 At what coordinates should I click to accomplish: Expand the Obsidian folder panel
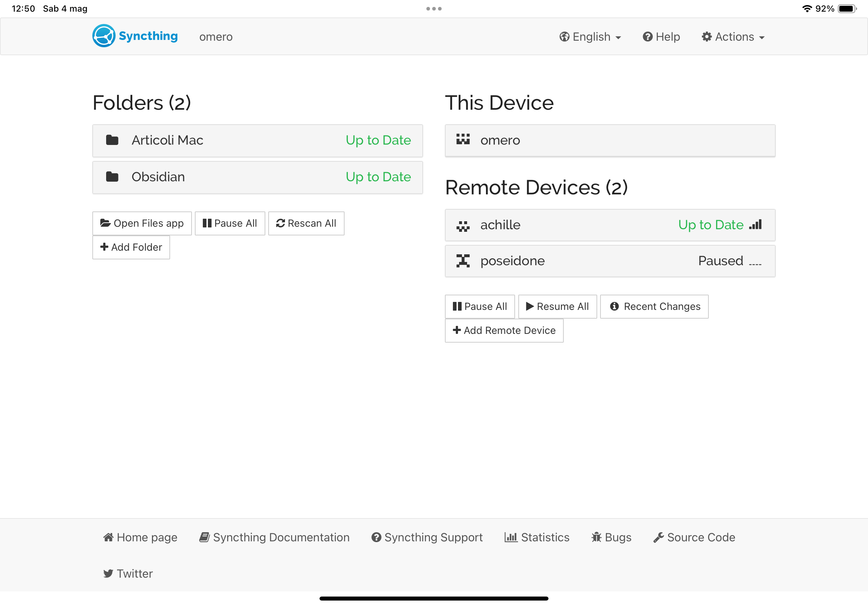pos(257,177)
